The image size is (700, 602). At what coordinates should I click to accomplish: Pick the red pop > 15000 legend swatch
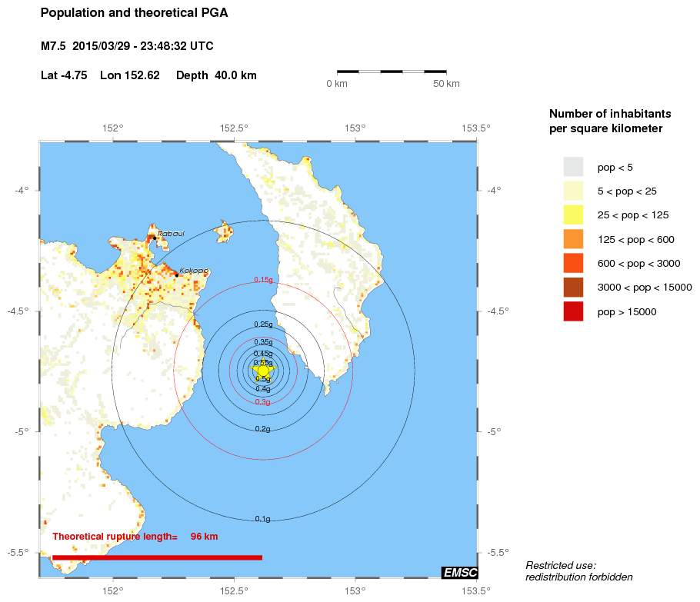573,311
